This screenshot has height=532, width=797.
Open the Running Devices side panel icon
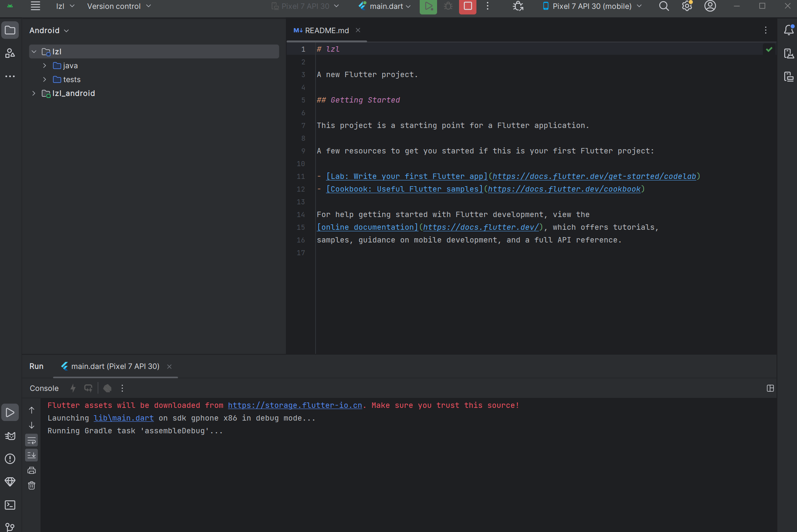[789, 76]
